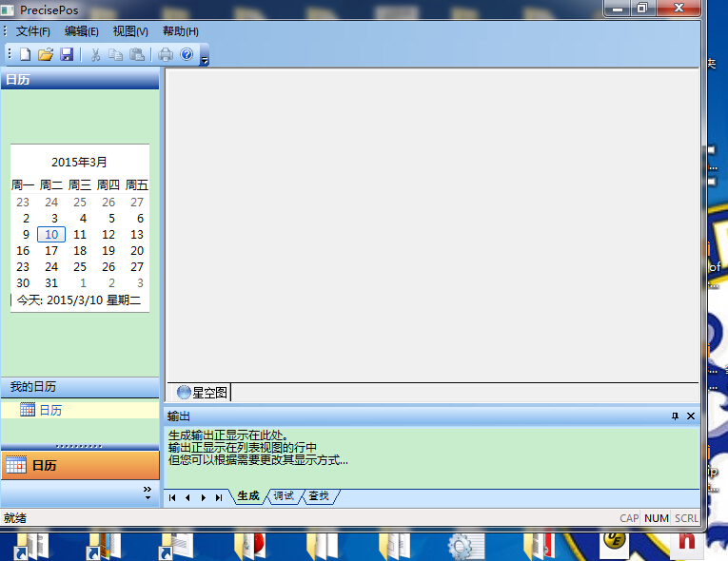Click the NUM status bar indicator
Screen dimensions: 728x561
(657, 518)
